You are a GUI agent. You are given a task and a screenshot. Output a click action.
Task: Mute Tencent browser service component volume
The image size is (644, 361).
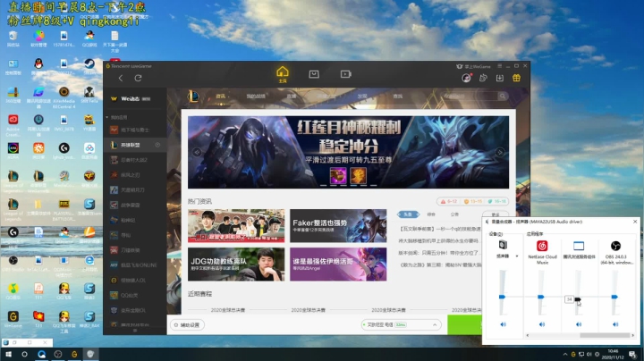pyautogui.click(x=579, y=324)
